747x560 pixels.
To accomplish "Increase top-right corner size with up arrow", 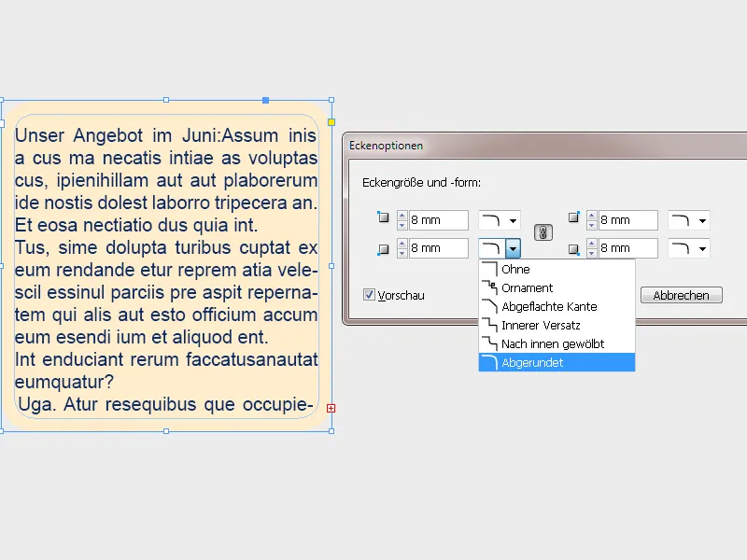I will [592, 216].
